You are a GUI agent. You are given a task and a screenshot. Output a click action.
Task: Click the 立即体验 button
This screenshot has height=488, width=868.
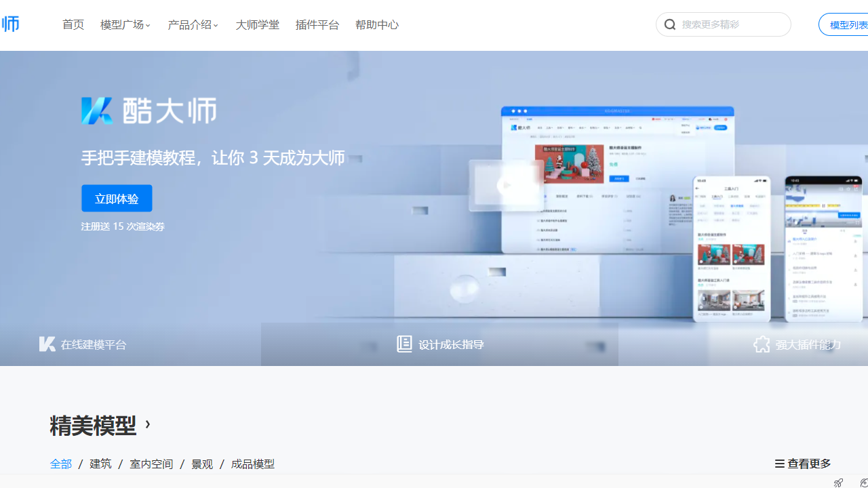[x=116, y=198]
